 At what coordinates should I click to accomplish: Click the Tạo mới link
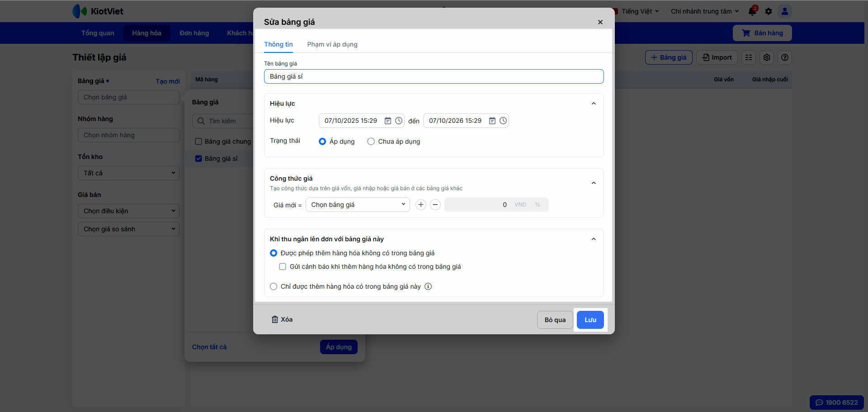tap(168, 81)
